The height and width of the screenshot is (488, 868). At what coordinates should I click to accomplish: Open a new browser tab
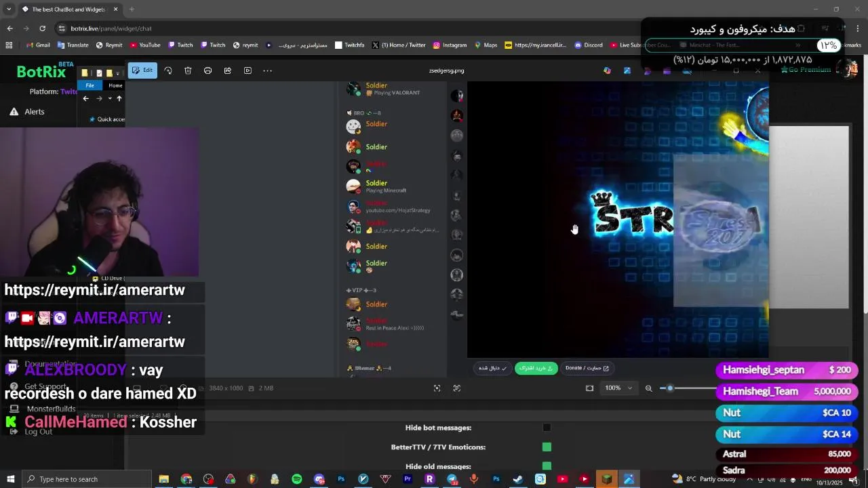point(132,9)
